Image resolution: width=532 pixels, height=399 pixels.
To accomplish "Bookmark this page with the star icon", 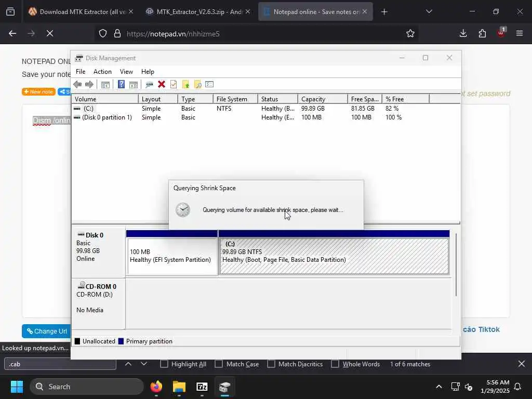I will pos(410,33).
